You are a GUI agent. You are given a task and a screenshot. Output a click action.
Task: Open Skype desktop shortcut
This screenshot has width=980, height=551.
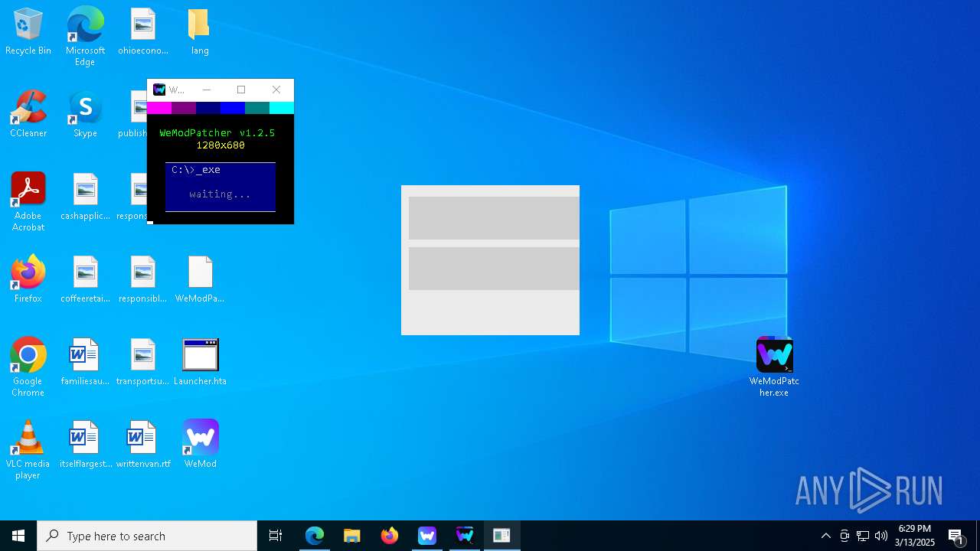pyautogui.click(x=85, y=115)
